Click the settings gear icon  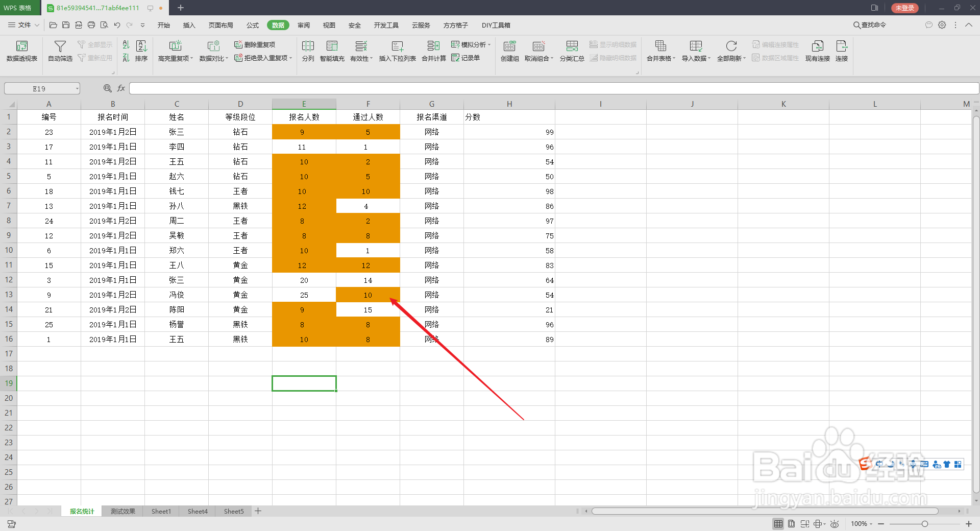coord(942,25)
